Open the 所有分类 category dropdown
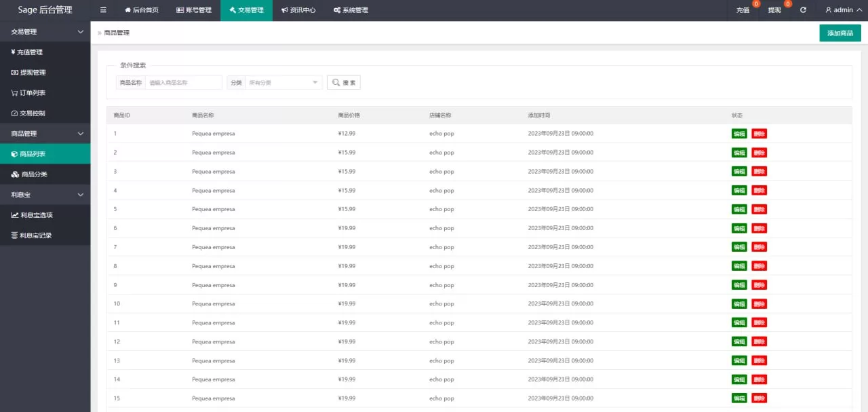The image size is (868, 412). click(283, 82)
